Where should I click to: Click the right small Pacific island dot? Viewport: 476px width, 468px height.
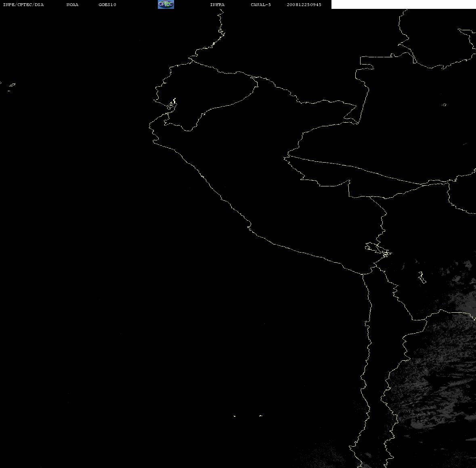click(x=261, y=416)
